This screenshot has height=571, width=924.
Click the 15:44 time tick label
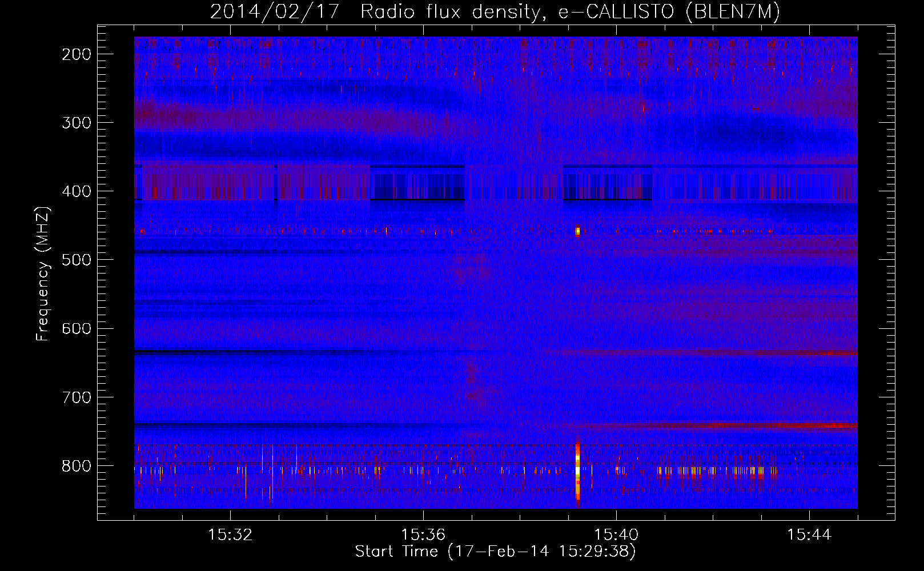pyautogui.click(x=809, y=535)
